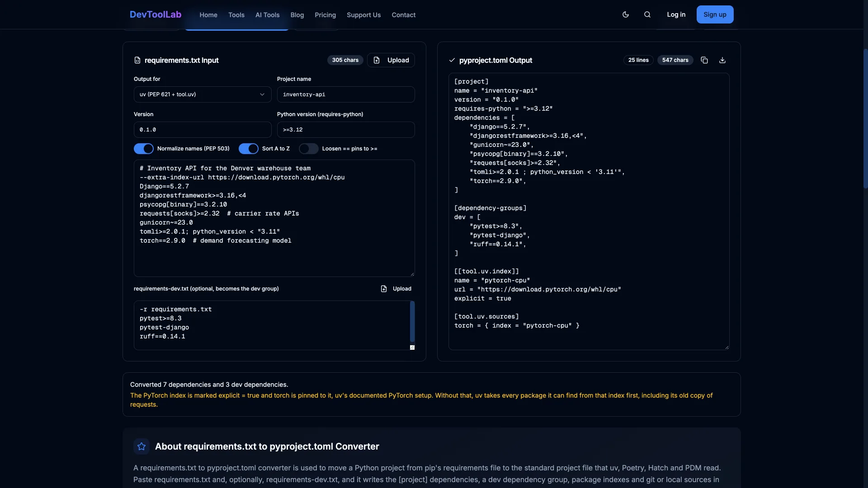Enable Loosen == pins to >= switch
Image resolution: width=868 pixels, height=488 pixels.
pos(309,149)
